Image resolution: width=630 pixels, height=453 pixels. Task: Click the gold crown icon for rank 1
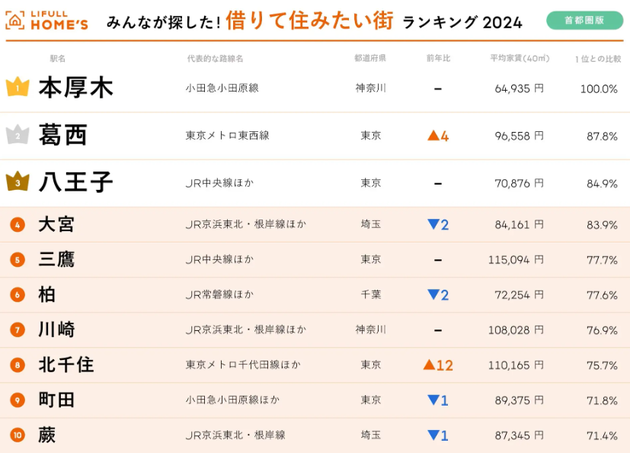pos(18,86)
